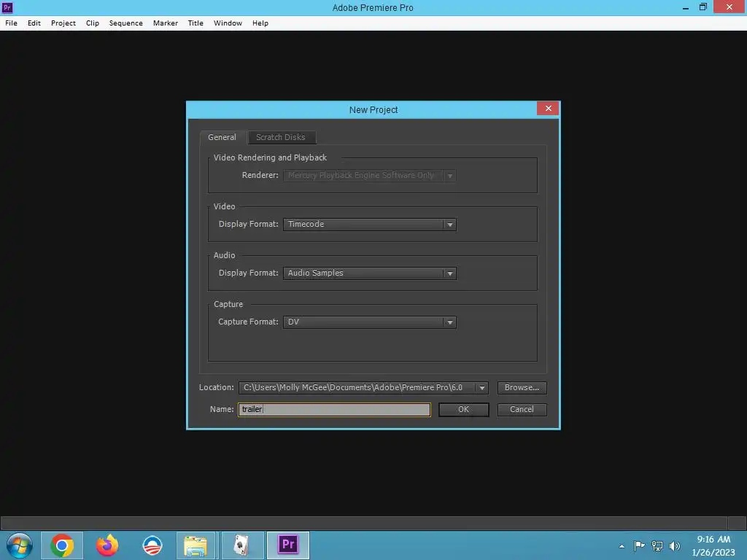Open the Solitaire cards taskbar icon
This screenshot has width=747, height=560.
[242, 545]
